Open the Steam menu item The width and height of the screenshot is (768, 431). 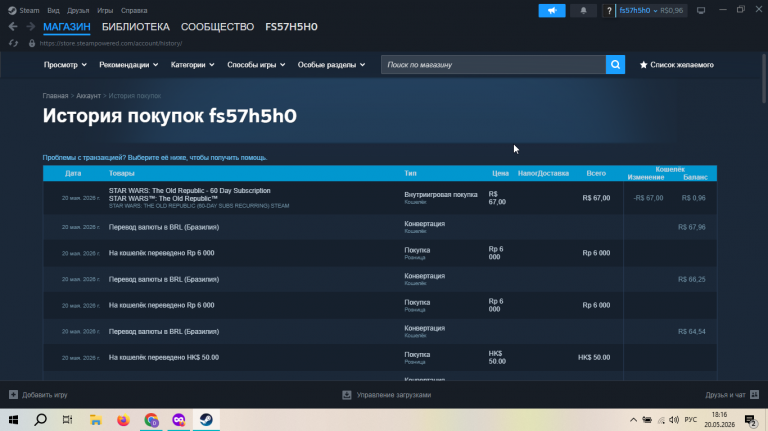coord(29,10)
